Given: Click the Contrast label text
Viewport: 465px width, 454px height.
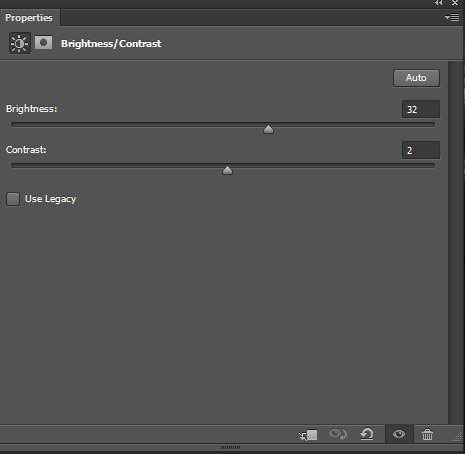Looking at the screenshot, I should click(26, 150).
